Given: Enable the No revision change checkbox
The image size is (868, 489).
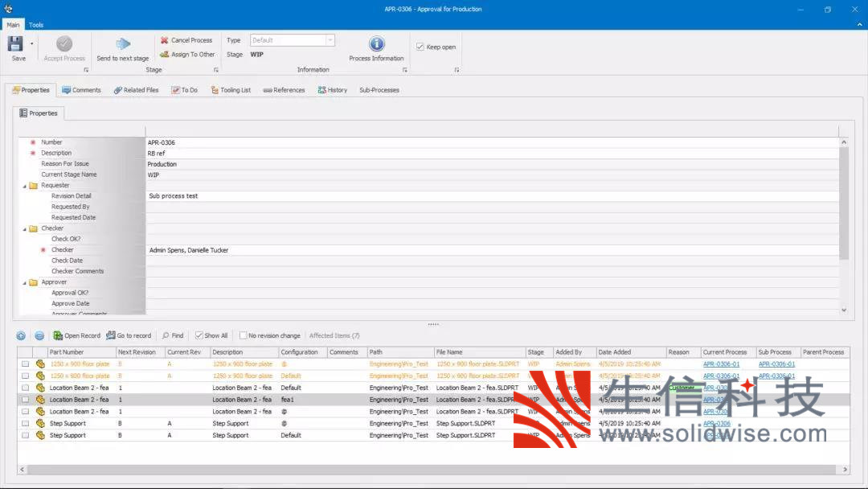Looking at the screenshot, I should (x=244, y=335).
